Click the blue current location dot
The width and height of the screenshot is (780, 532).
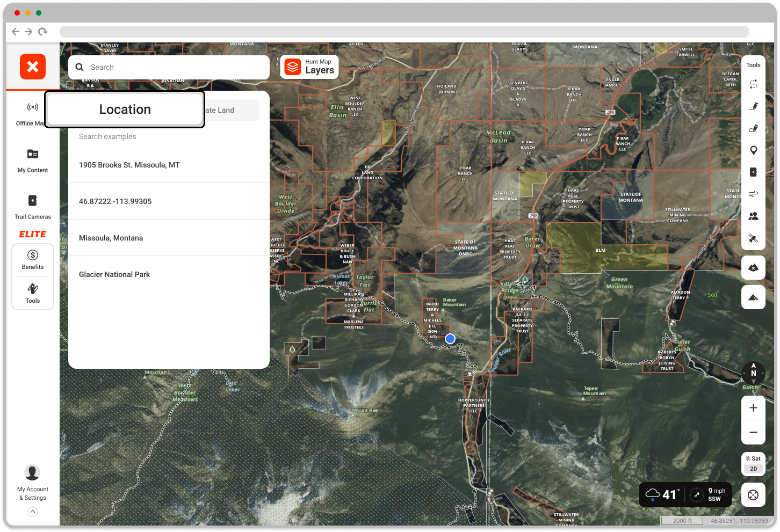(x=450, y=339)
